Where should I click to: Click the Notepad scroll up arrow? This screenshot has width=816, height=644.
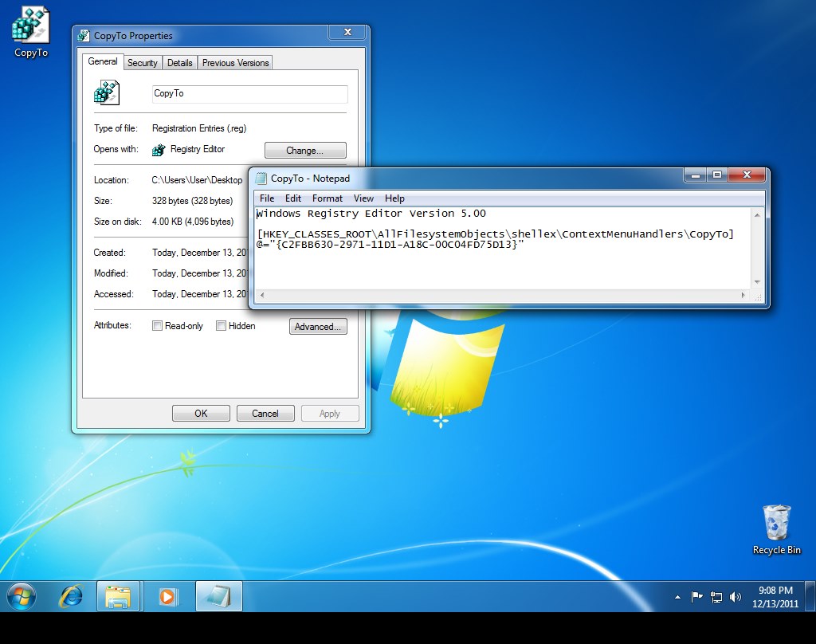click(x=757, y=214)
